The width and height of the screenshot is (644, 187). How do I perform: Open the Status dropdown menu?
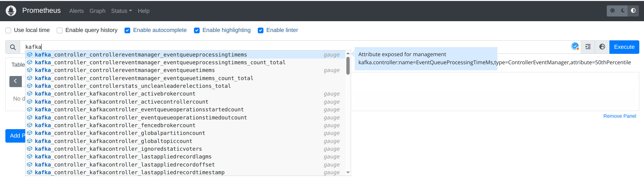coord(121,11)
